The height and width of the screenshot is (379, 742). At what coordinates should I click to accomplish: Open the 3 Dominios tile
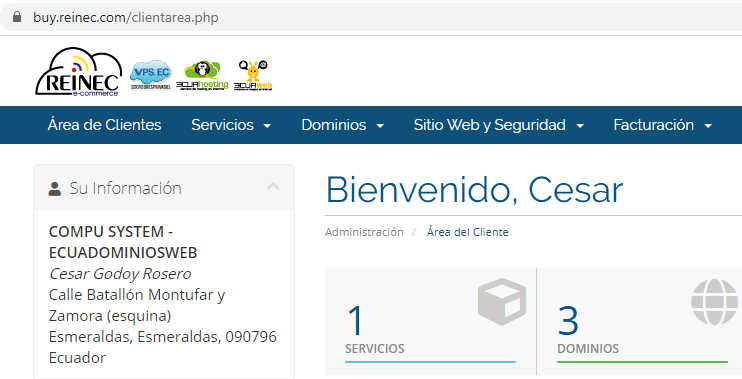point(640,322)
